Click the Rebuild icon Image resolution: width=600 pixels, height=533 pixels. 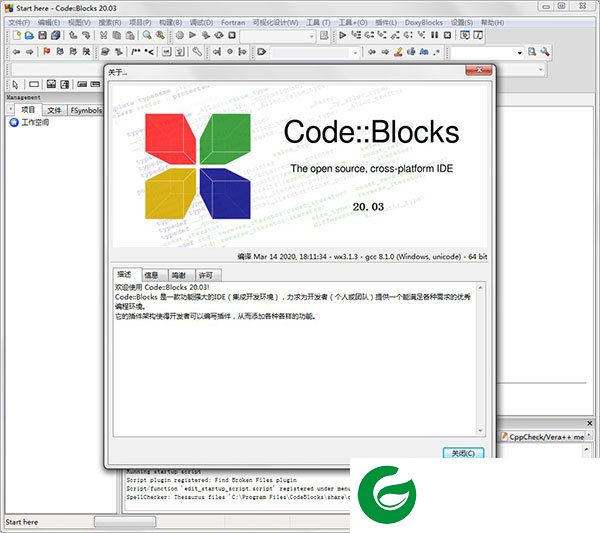coord(219,36)
